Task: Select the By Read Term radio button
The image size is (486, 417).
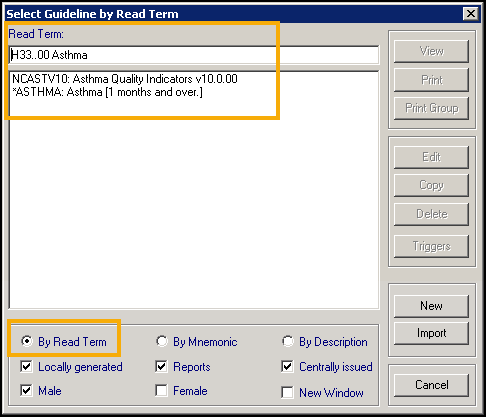Action: [x=27, y=341]
